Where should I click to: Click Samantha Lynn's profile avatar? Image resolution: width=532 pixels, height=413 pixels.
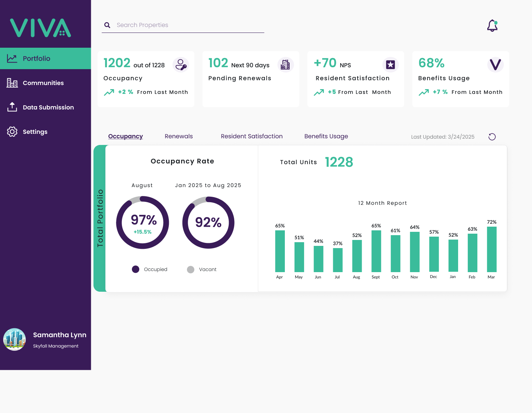(14, 339)
